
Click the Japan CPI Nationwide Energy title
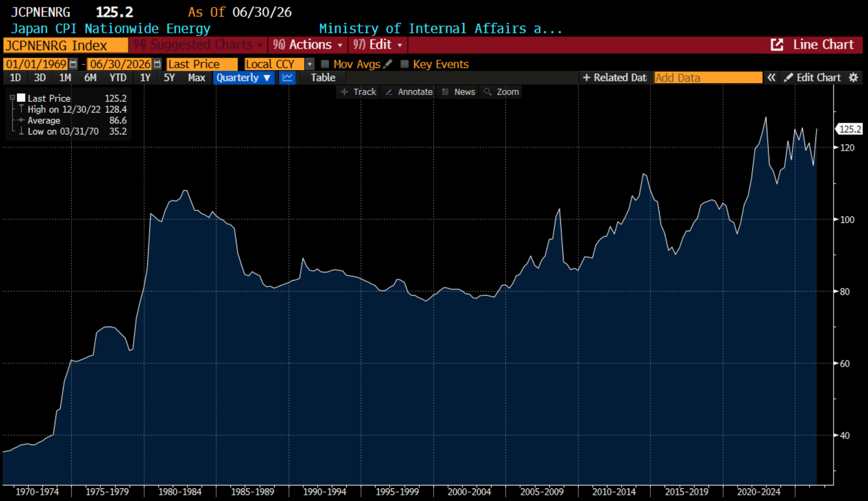click(x=111, y=29)
